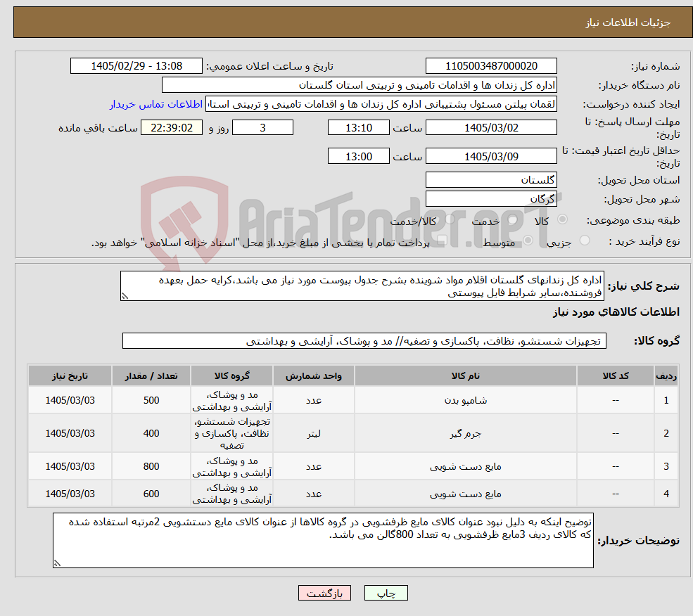Click quantity cell 800

151,467
